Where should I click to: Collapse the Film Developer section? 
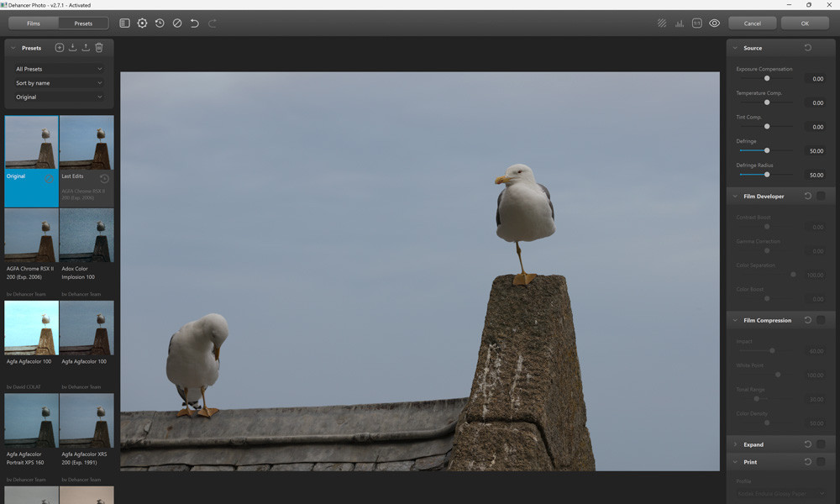tap(735, 196)
